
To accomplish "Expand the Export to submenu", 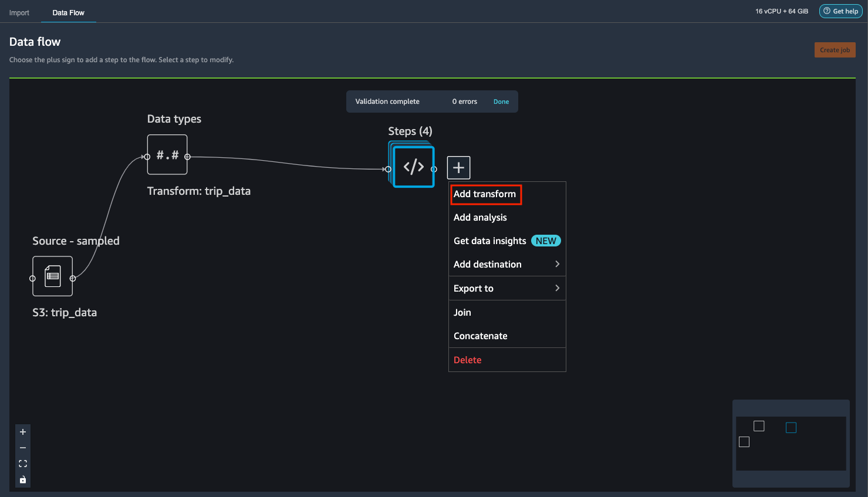I will [507, 288].
